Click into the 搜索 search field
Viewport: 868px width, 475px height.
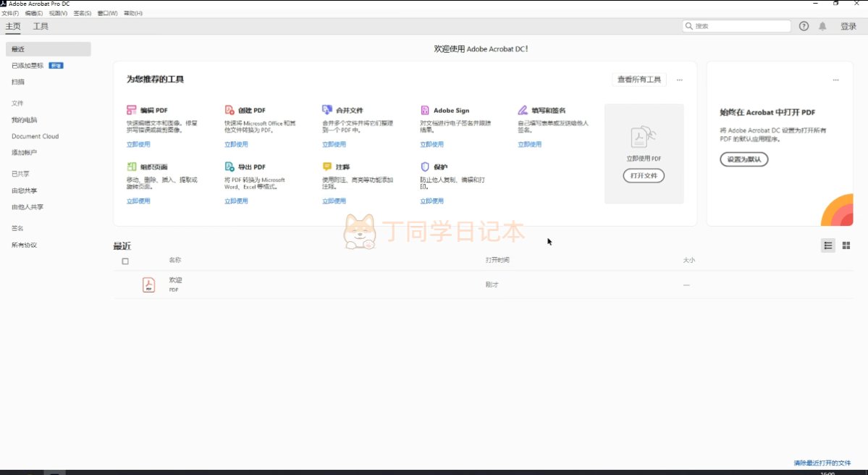tap(740, 26)
